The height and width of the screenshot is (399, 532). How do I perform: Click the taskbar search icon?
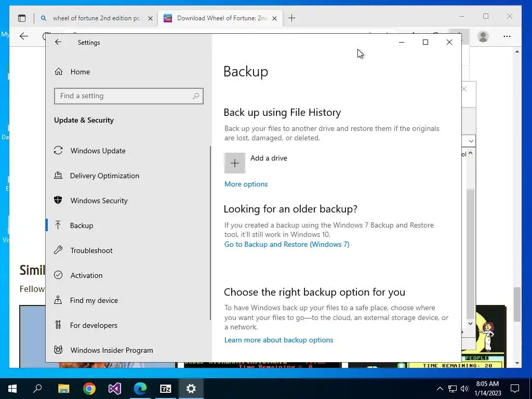pyautogui.click(x=37, y=389)
